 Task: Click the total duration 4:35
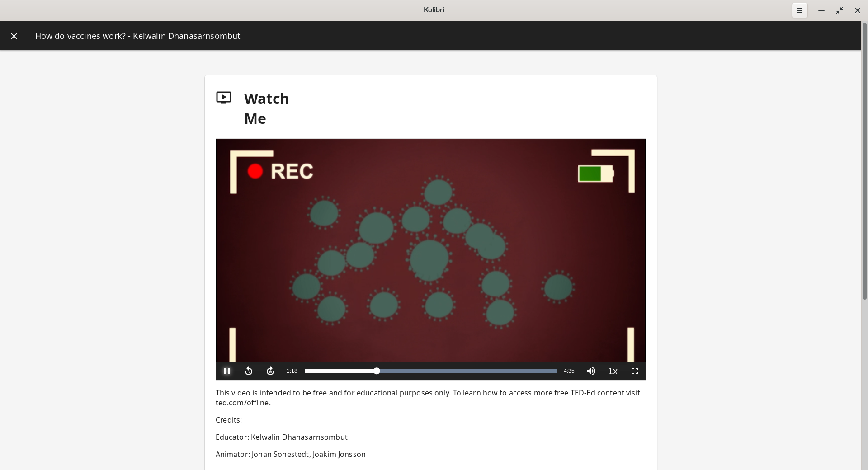569,371
